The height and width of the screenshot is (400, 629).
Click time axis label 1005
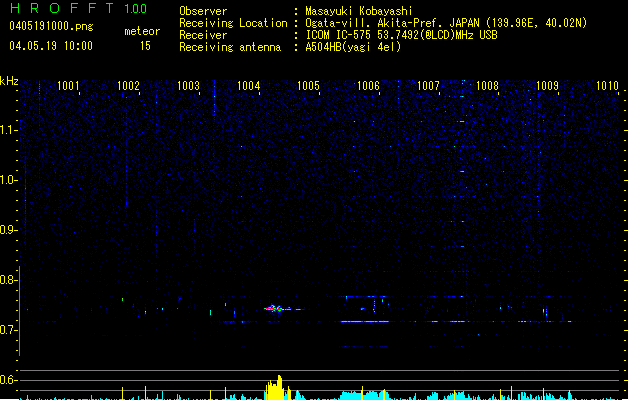pyautogui.click(x=308, y=86)
